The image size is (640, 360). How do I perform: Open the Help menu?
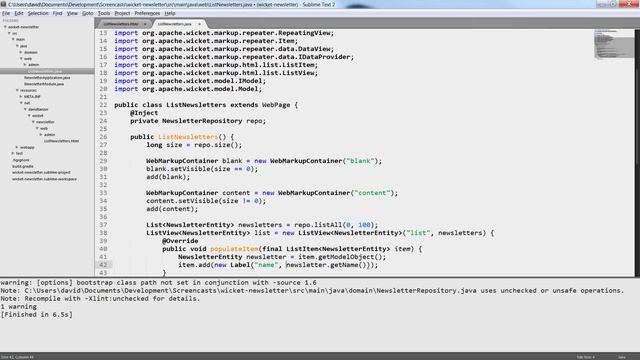tap(170, 13)
